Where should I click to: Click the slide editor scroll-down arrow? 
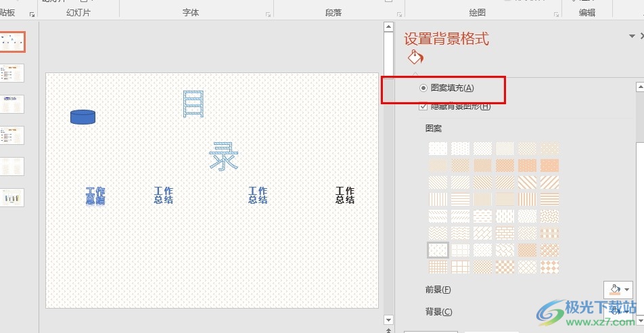(x=388, y=320)
